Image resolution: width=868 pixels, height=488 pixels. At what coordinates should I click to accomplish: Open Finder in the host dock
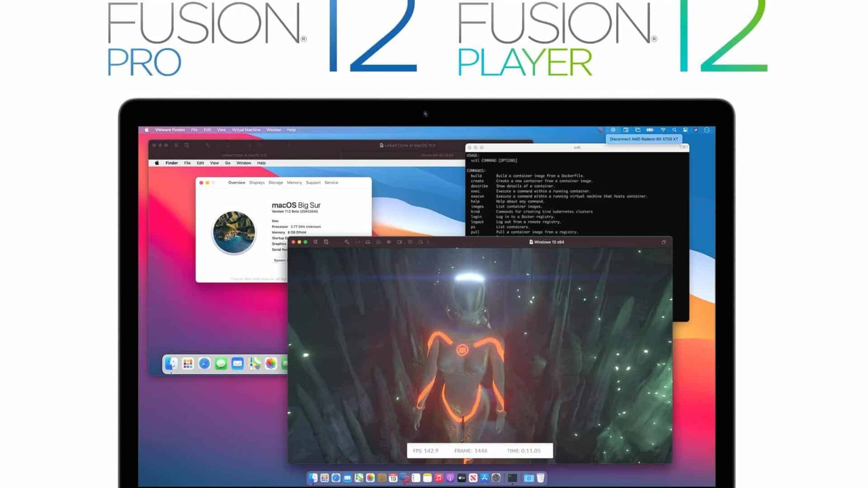click(313, 478)
